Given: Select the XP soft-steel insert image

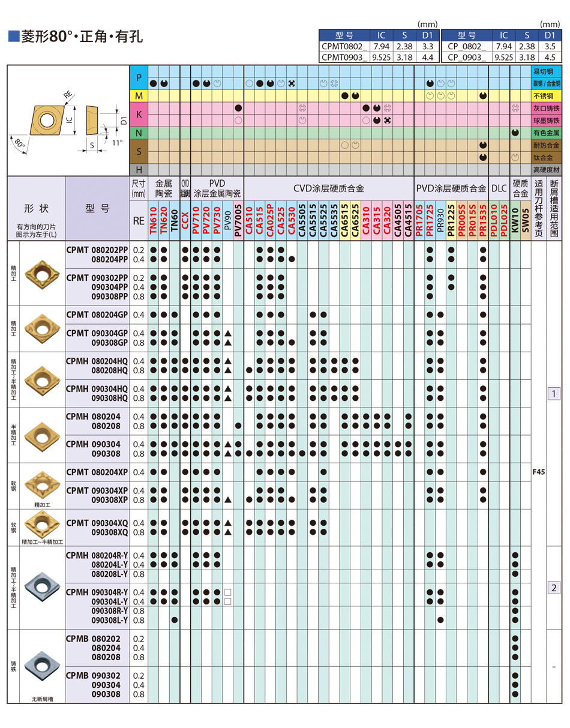Looking at the screenshot, I should (41, 484).
